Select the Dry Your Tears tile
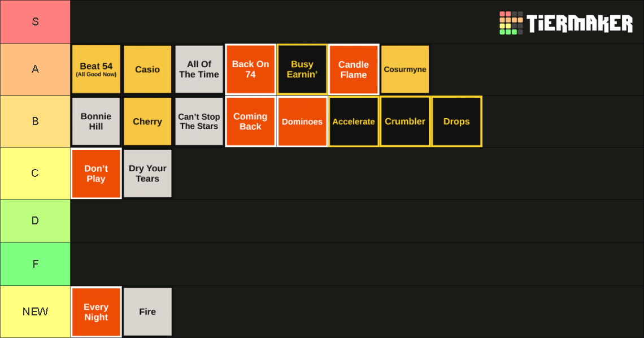The image size is (644, 338). [147, 174]
